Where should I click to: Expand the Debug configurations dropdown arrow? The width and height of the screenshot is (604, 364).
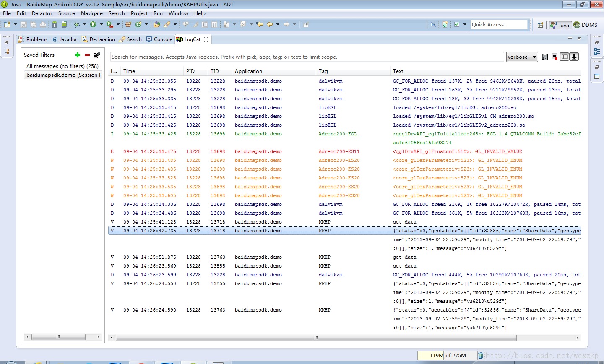click(x=84, y=25)
